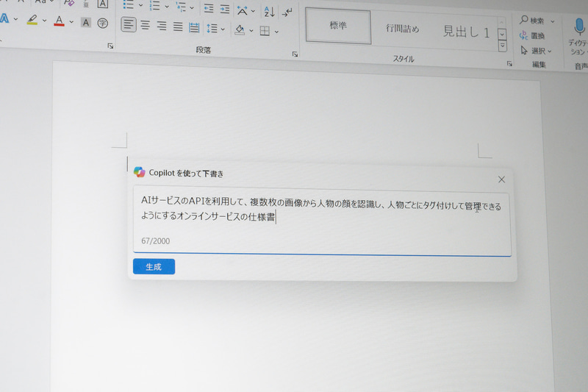Open the font color dropdown arrow
This screenshot has height=392, width=588.
click(x=71, y=22)
